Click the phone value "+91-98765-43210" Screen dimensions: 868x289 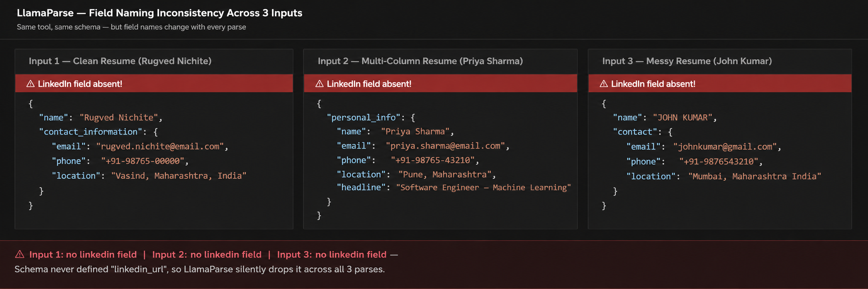point(432,160)
